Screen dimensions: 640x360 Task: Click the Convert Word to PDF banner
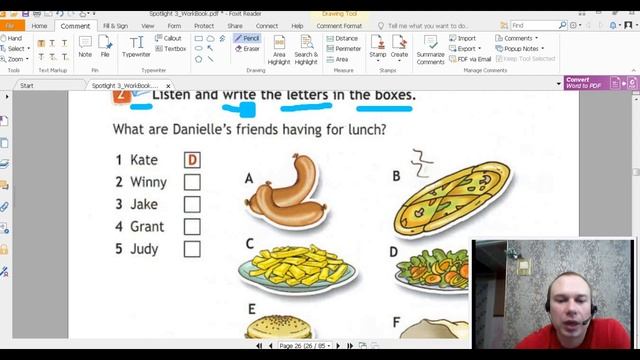[601, 83]
